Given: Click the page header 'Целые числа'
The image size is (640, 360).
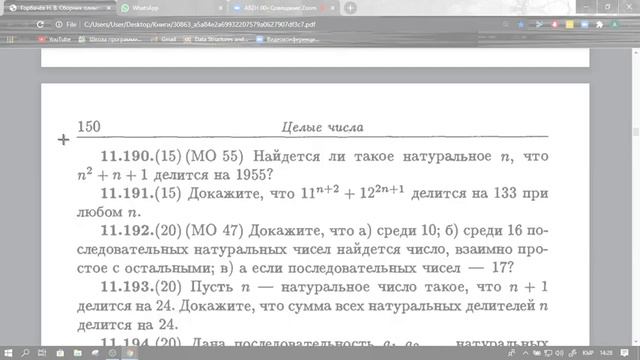Looking at the screenshot, I should tap(322, 127).
